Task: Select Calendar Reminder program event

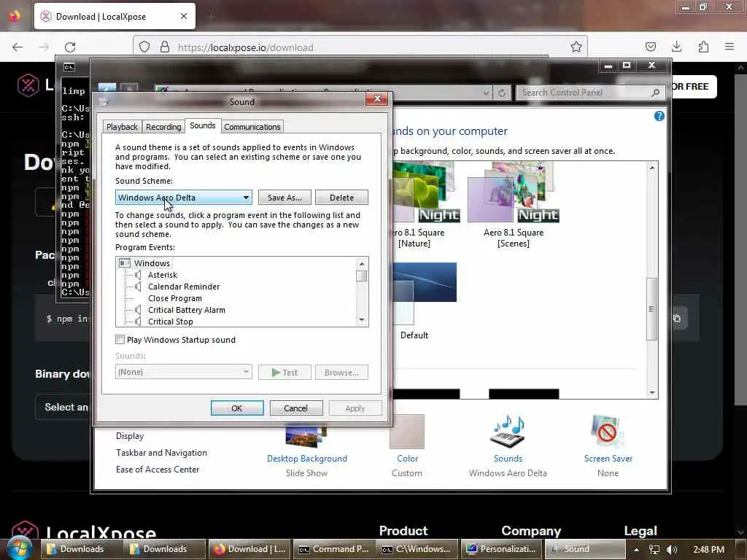Action: (x=184, y=286)
